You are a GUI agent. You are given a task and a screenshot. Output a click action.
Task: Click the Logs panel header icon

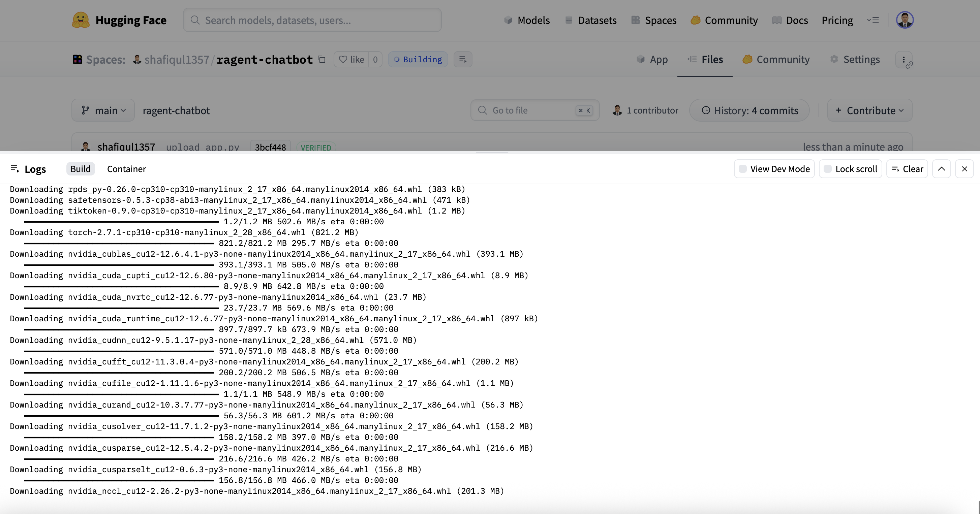[x=15, y=169]
